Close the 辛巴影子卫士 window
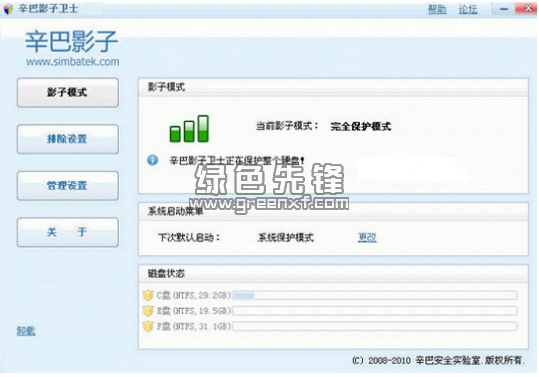Viewport: 539px width, 377px height. click(x=526, y=9)
